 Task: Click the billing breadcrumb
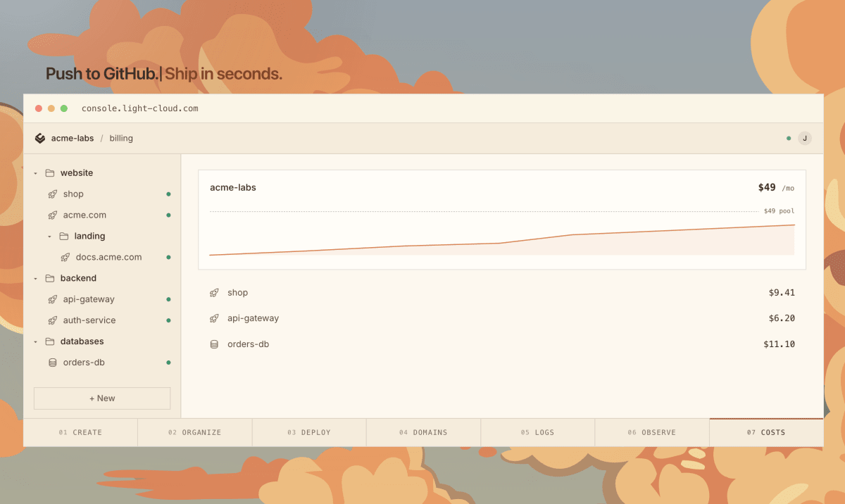(121, 138)
